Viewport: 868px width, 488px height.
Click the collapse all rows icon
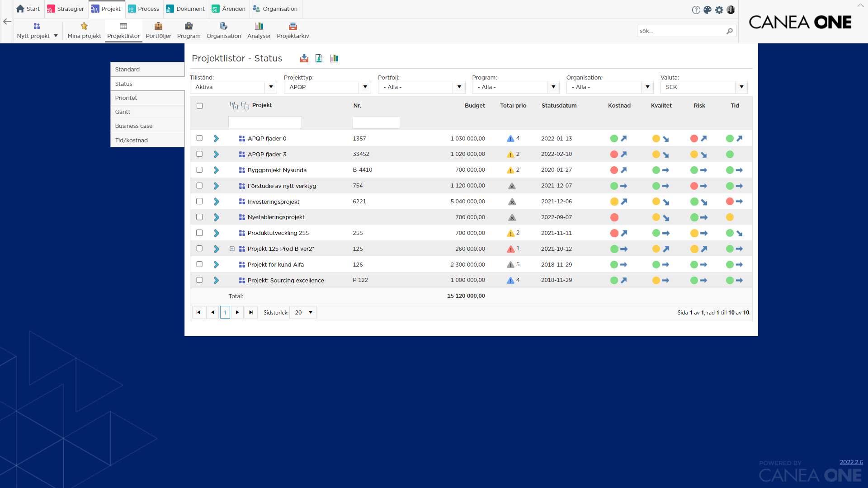pos(245,105)
